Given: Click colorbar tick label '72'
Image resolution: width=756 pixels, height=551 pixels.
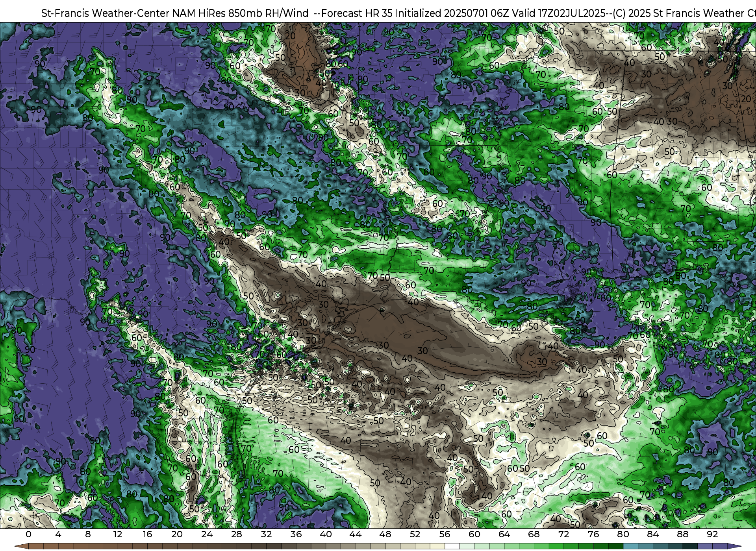Looking at the screenshot, I should pos(563,534).
